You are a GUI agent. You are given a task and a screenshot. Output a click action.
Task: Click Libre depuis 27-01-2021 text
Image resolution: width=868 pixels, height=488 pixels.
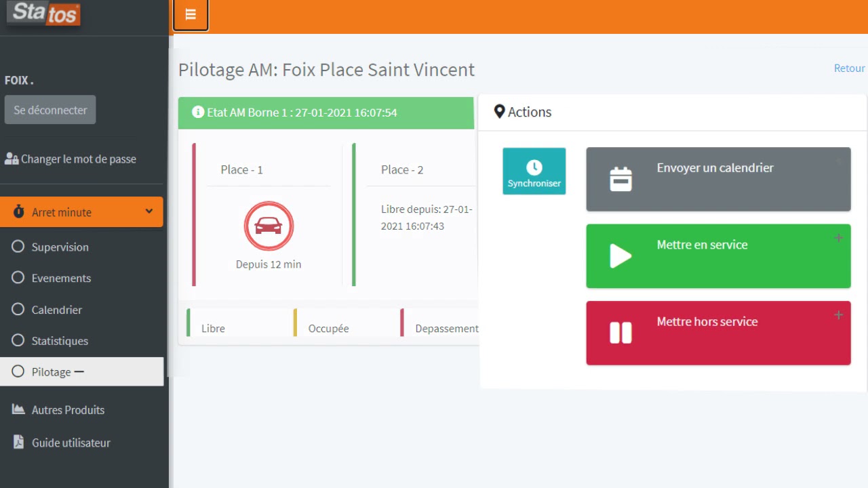(x=427, y=218)
